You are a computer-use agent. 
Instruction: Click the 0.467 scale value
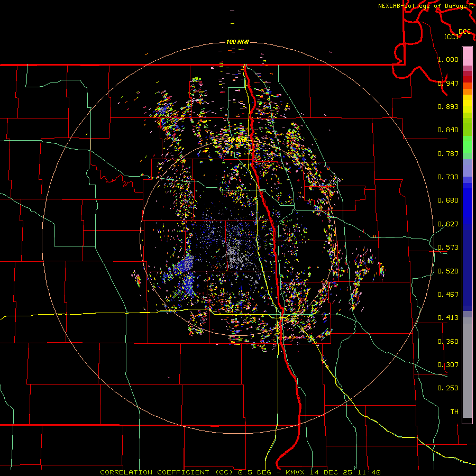pyautogui.click(x=448, y=295)
